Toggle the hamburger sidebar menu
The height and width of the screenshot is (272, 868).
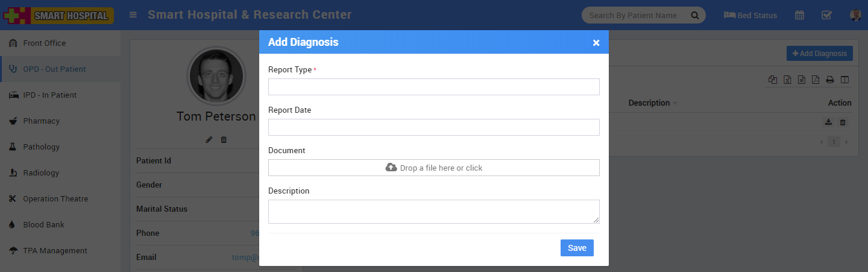[133, 15]
